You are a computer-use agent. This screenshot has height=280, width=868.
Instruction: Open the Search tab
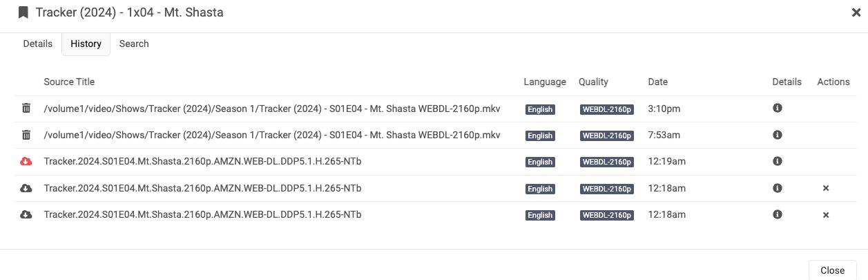134,44
